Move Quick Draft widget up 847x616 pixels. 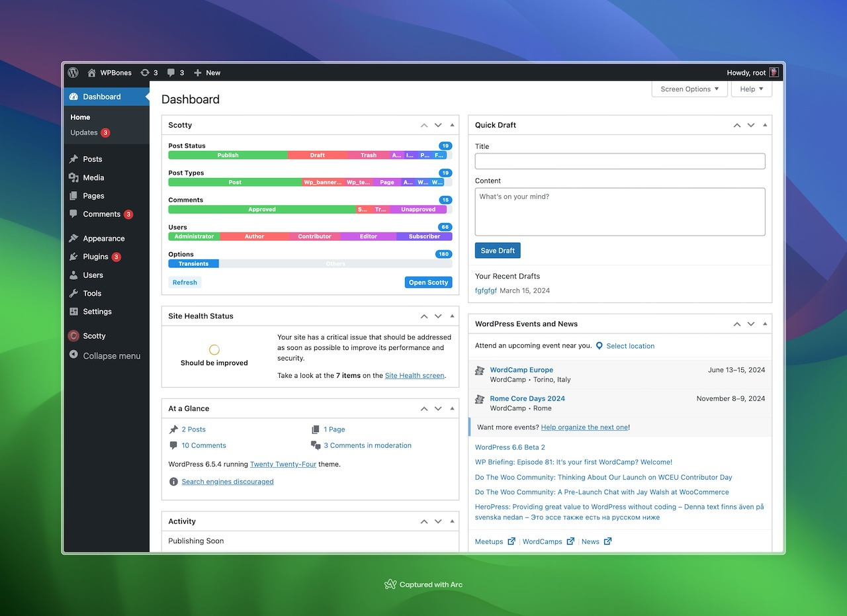737,125
